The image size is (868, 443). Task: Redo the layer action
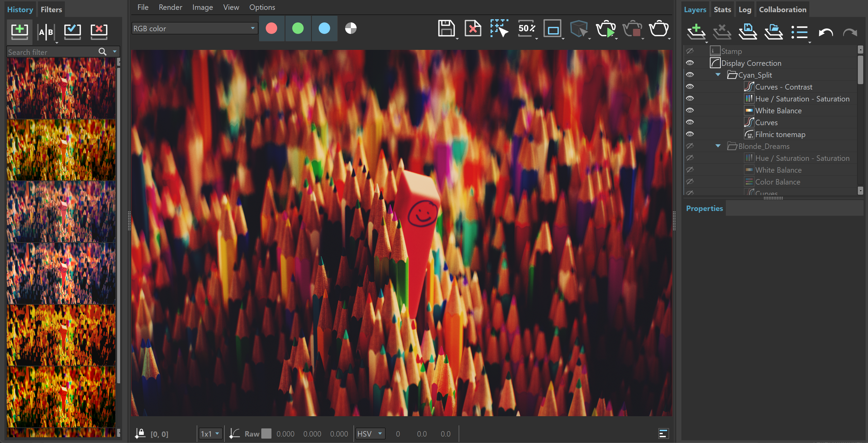click(850, 33)
